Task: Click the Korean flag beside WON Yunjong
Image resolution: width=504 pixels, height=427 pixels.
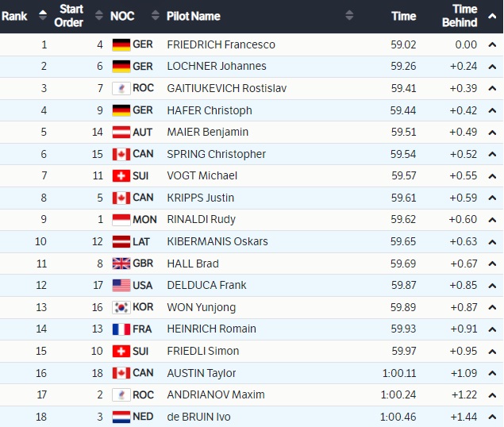Action: click(121, 307)
